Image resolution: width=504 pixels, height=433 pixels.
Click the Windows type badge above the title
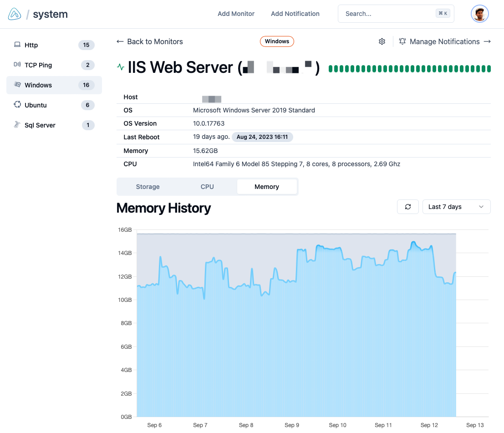(x=277, y=41)
